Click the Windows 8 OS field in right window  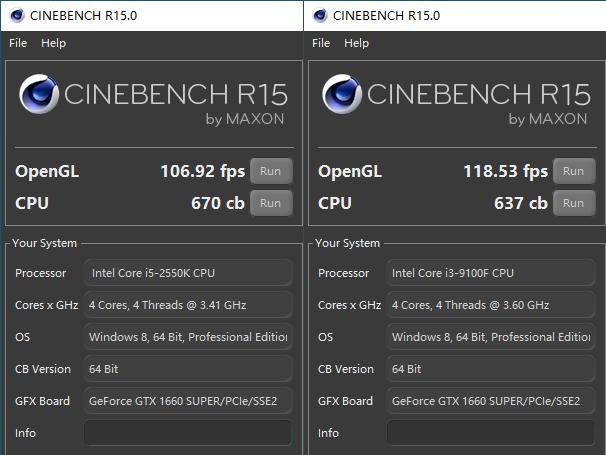pos(491,337)
